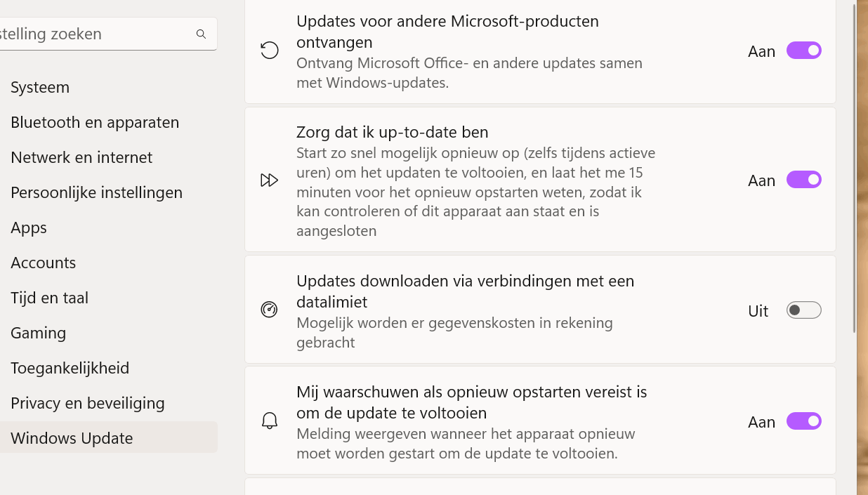Click the circular arrow icon for Microsoft product updates
This screenshot has width=868, height=495.
coord(270,51)
